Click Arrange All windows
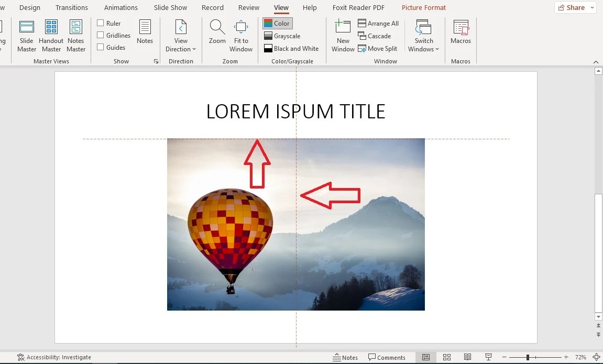The width and height of the screenshot is (603, 364). point(378,23)
